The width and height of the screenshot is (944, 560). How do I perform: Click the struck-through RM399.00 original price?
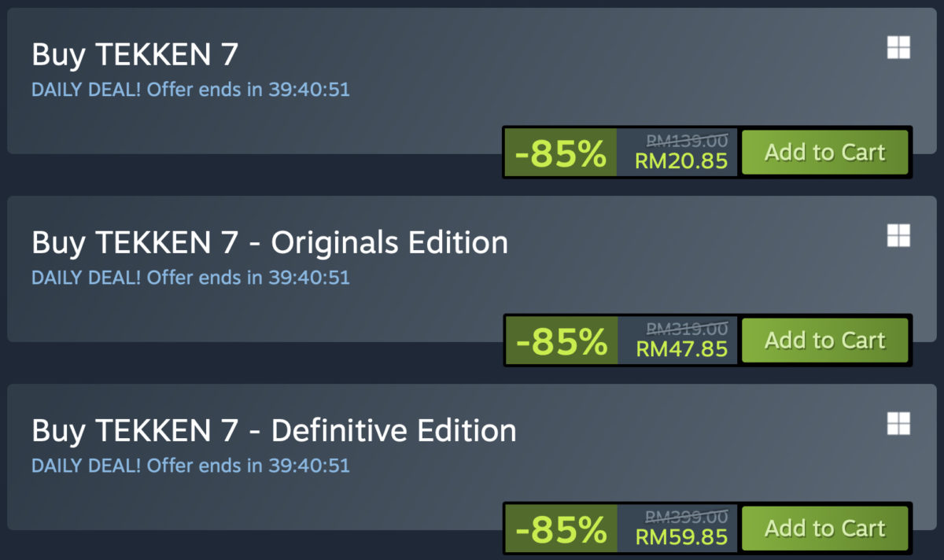(687, 516)
